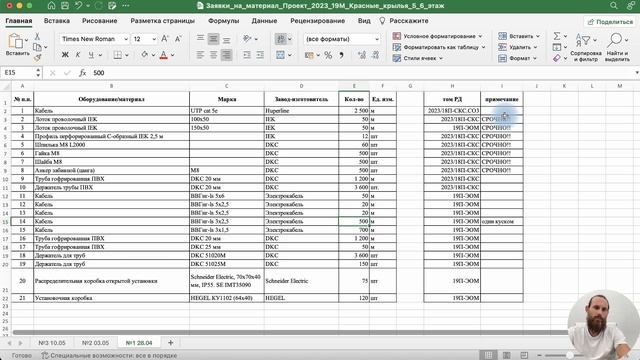Undo the last action
The height and width of the screenshot is (360, 640).
(x=78, y=6)
